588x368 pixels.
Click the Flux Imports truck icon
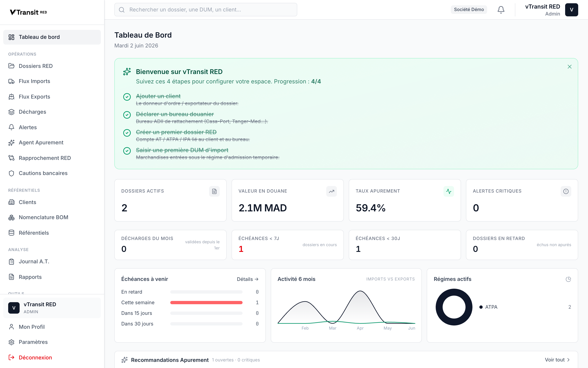tap(11, 81)
